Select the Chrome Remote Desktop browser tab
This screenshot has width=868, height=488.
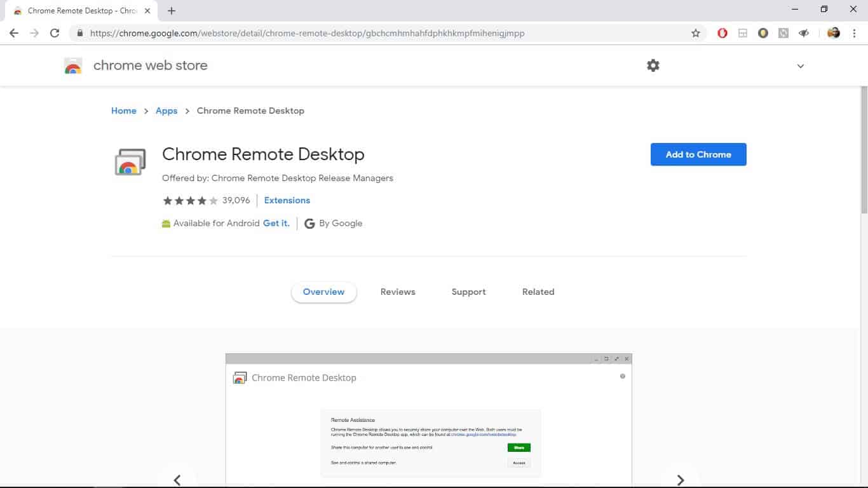click(81, 11)
